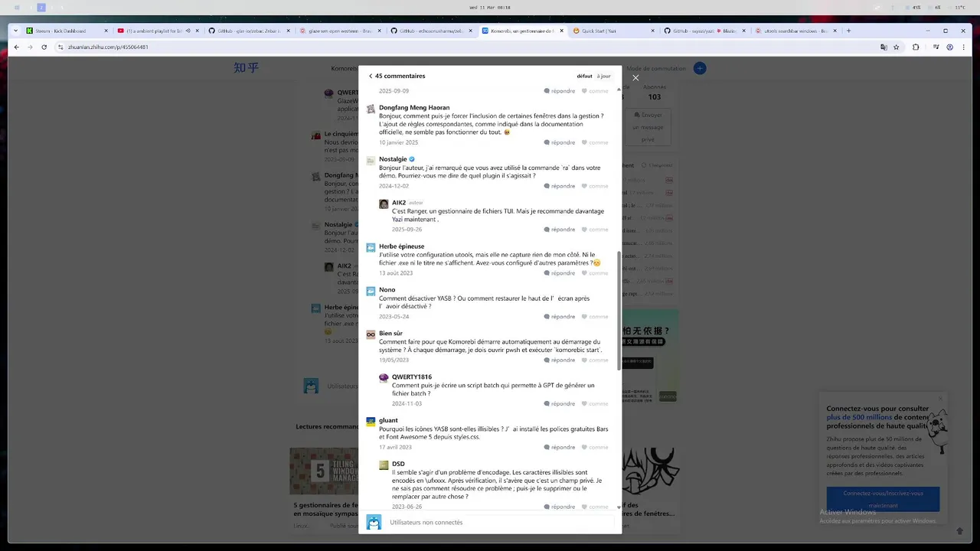The image size is (980, 551).
Task: Switch to Stream - Kick Dashboard tab
Action: (x=65, y=31)
